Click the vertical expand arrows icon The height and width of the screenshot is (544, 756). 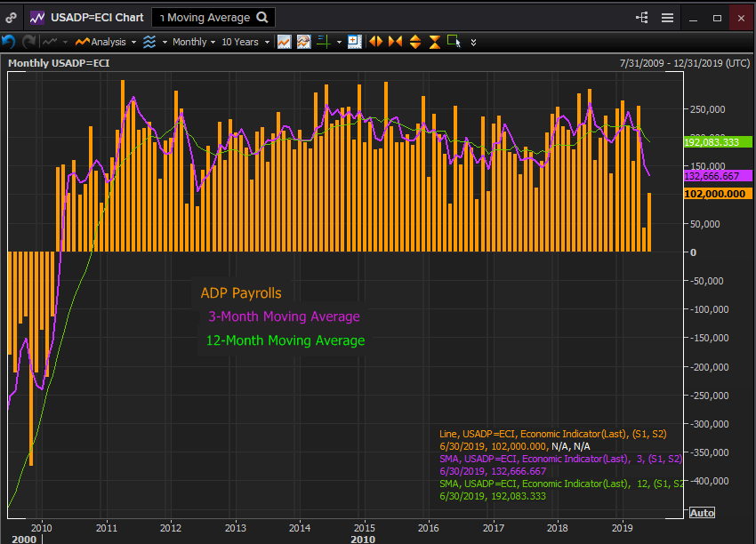(x=415, y=42)
